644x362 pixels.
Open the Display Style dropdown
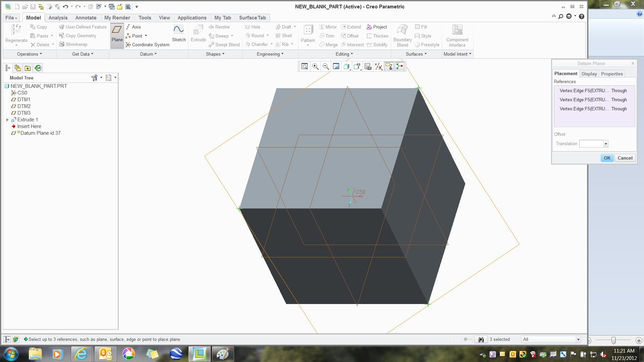click(347, 66)
